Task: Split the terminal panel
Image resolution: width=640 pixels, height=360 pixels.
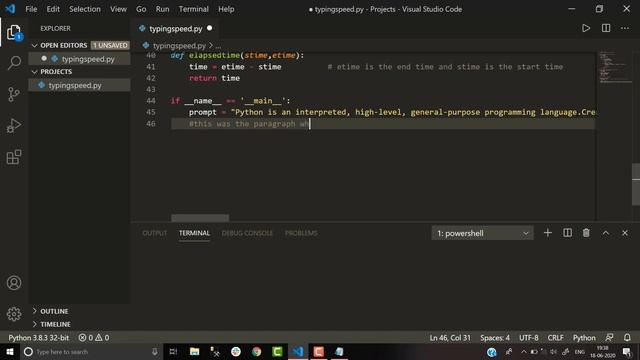Action: click(x=567, y=233)
